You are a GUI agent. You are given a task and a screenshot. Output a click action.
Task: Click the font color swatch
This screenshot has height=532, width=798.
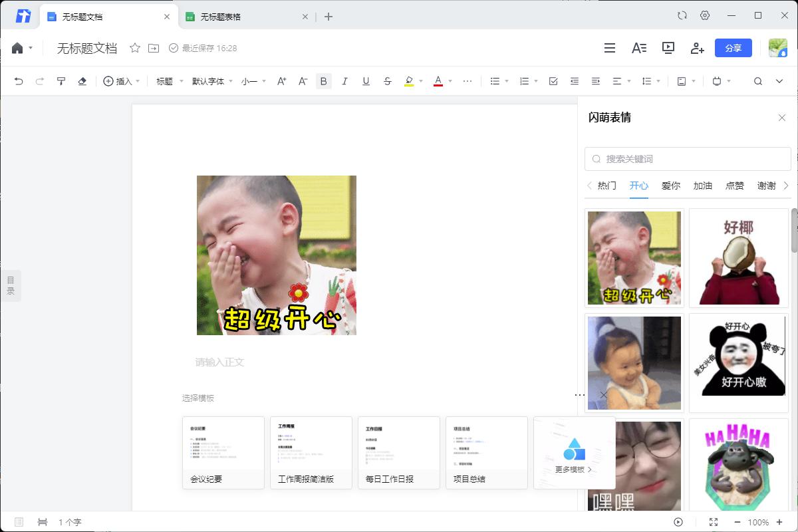click(438, 80)
